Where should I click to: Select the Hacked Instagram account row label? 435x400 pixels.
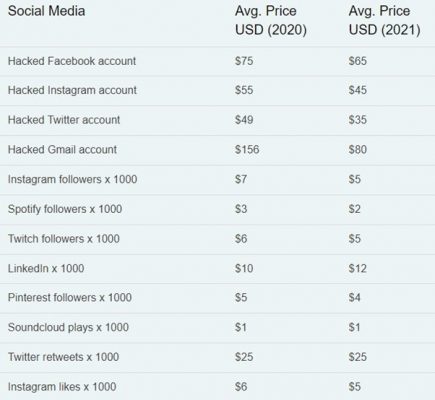point(72,90)
